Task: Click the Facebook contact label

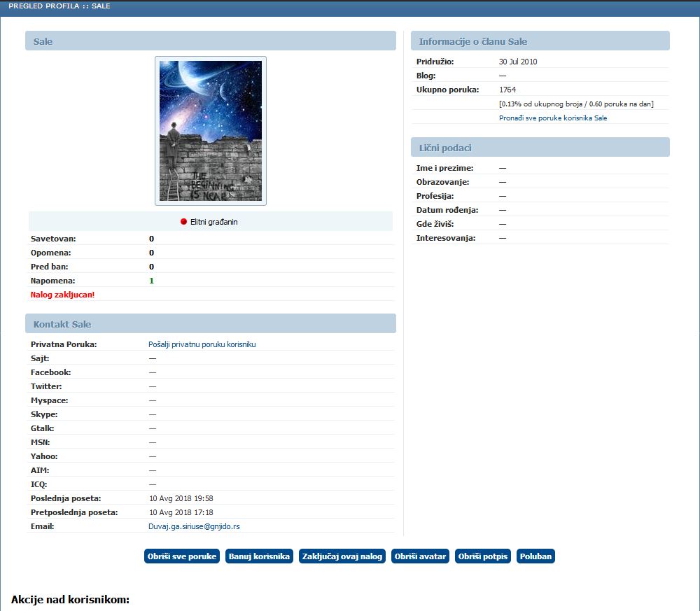Action: click(x=50, y=372)
